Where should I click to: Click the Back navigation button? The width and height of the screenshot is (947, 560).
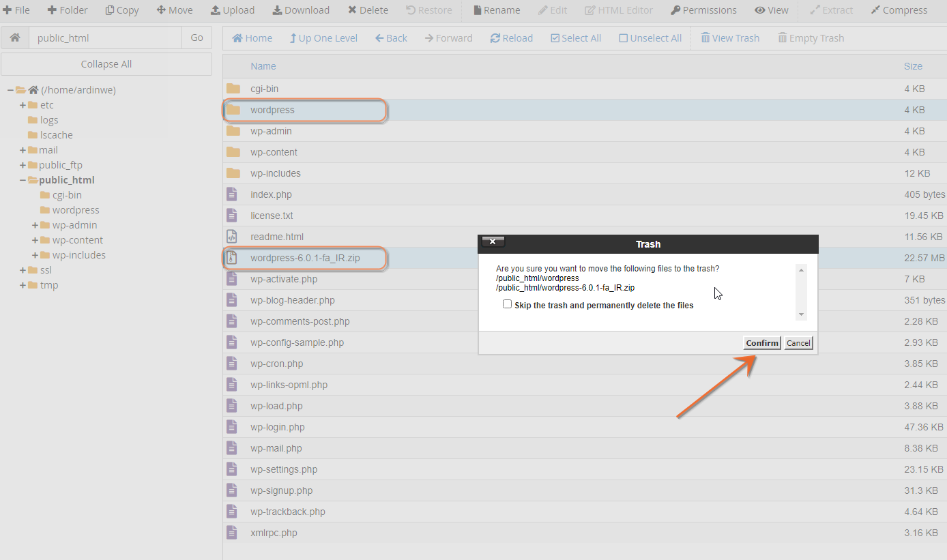coord(391,38)
